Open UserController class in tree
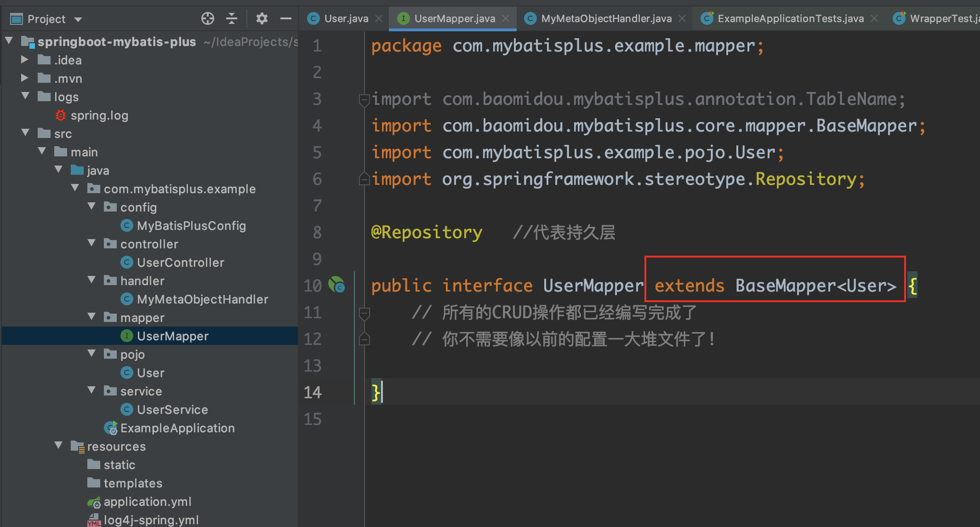Viewport: 980px width, 527px height. point(181,263)
